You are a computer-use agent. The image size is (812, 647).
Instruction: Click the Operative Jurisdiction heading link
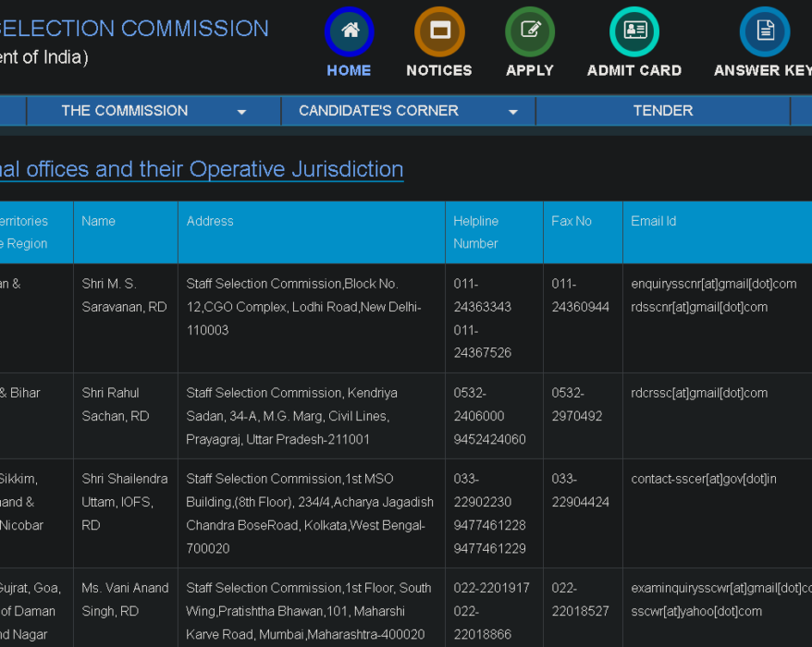(201, 169)
